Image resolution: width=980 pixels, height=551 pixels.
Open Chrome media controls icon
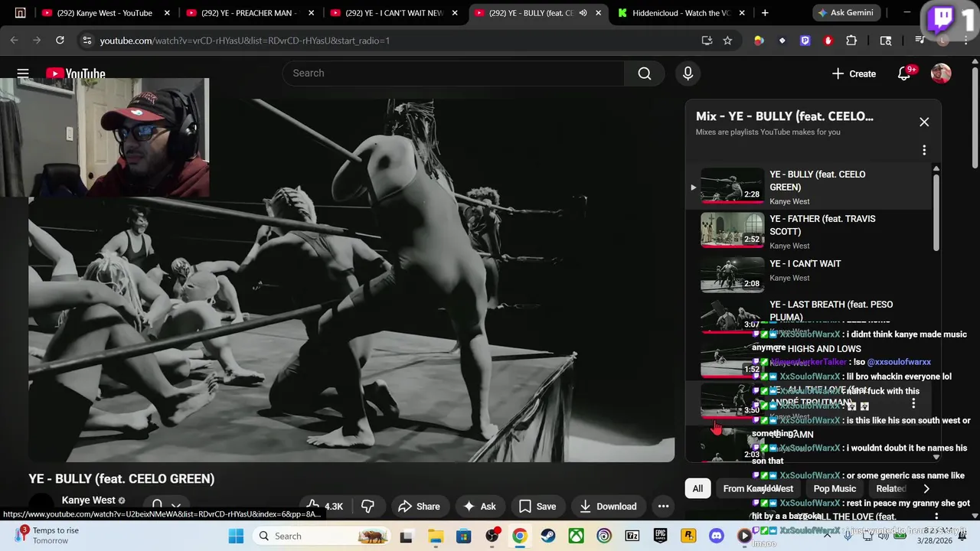(x=920, y=40)
